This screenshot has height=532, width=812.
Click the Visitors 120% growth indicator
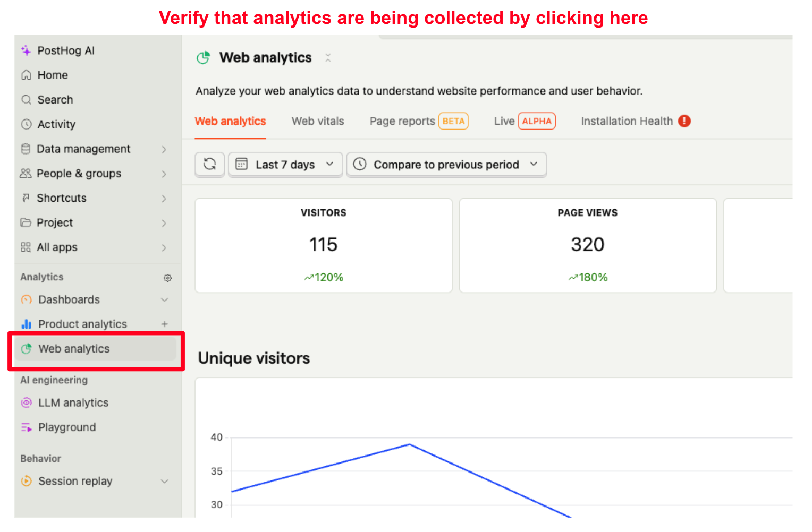(323, 277)
